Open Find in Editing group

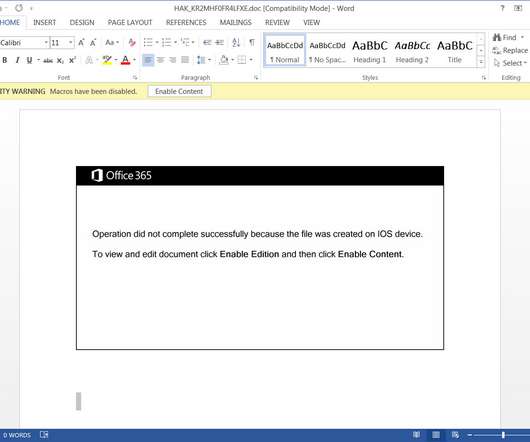coord(508,37)
